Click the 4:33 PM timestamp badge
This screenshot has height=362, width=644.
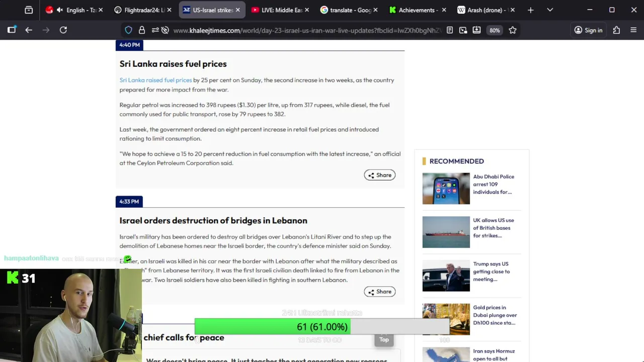pos(129,202)
